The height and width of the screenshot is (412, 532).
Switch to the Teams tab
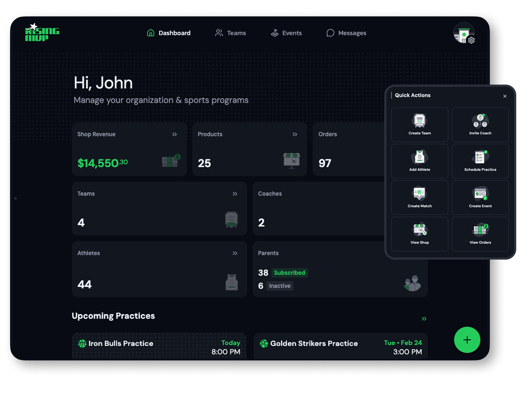230,33
